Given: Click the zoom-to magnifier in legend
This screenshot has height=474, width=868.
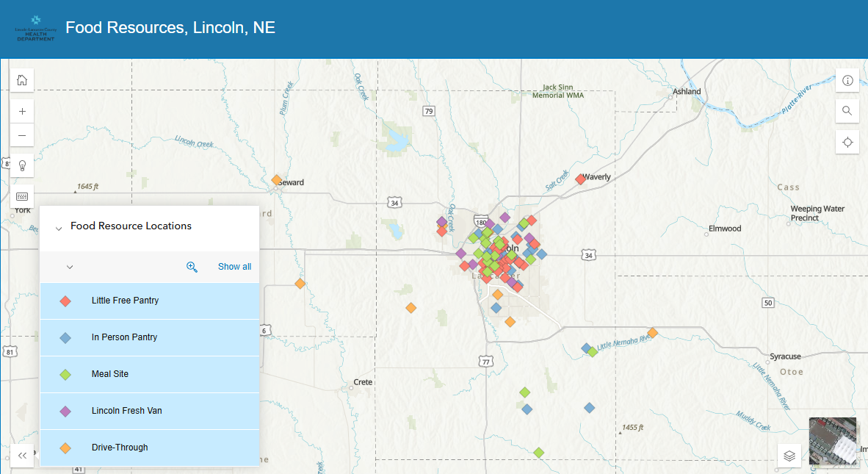Looking at the screenshot, I should tap(192, 267).
